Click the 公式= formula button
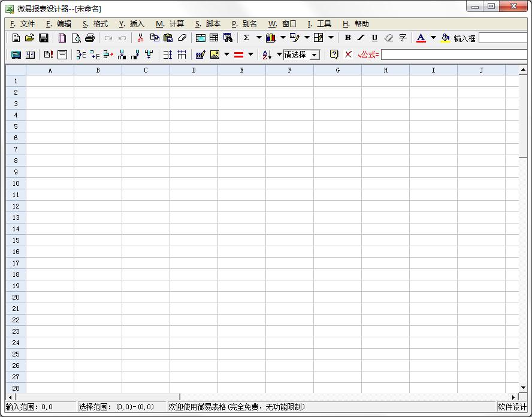The height and width of the screenshot is (417, 532). point(368,55)
